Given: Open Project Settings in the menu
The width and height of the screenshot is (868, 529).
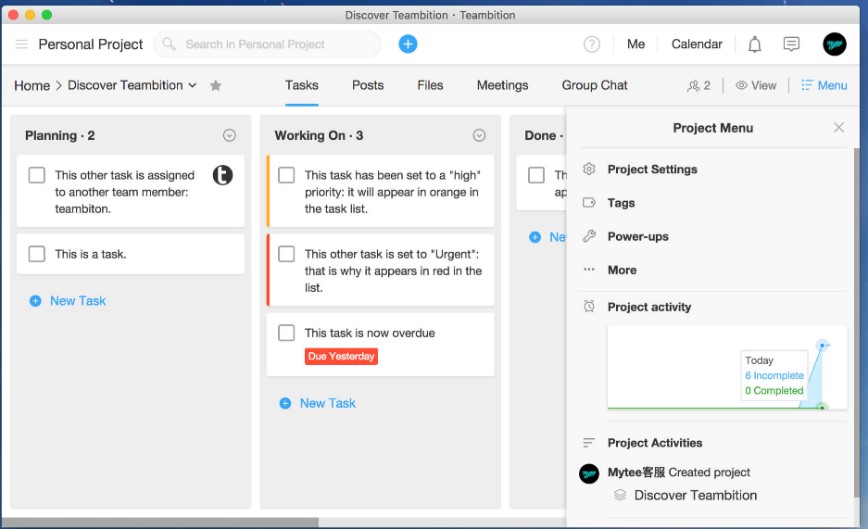Looking at the screenshot, I should coord(652,170).
